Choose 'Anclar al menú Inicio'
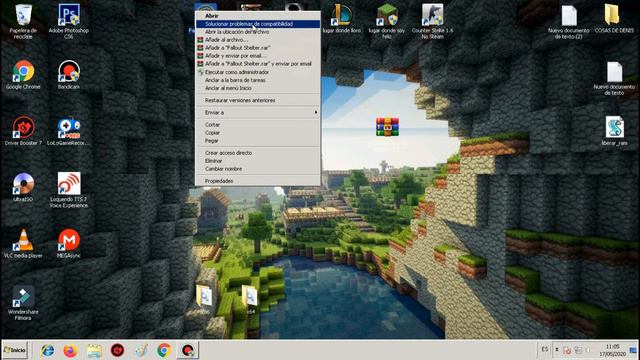Screen dimensions: 640x360 click(258, 88)
